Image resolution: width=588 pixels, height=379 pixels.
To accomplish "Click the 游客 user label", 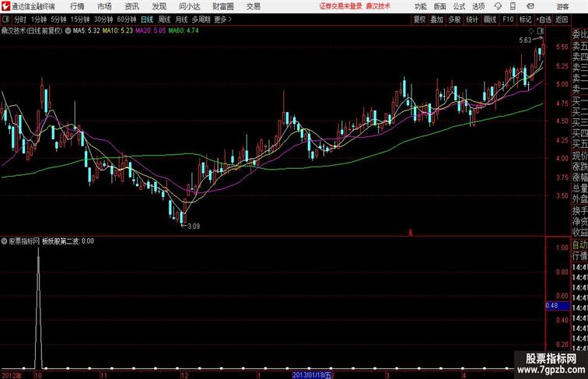I will pyautogui.click(x=562, y=6).
